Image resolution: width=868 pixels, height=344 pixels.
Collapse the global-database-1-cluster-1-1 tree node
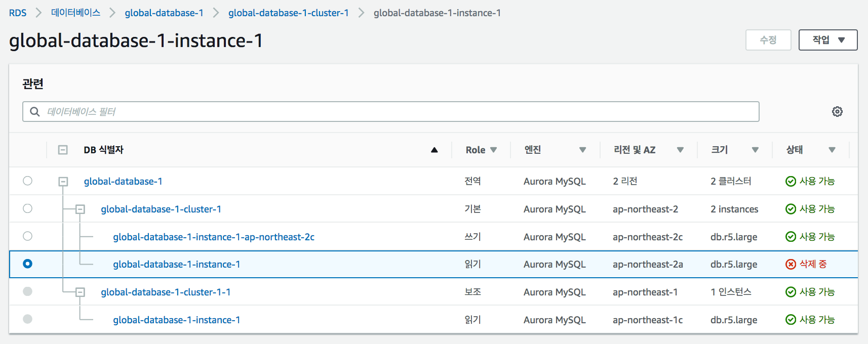coord(80,292)
